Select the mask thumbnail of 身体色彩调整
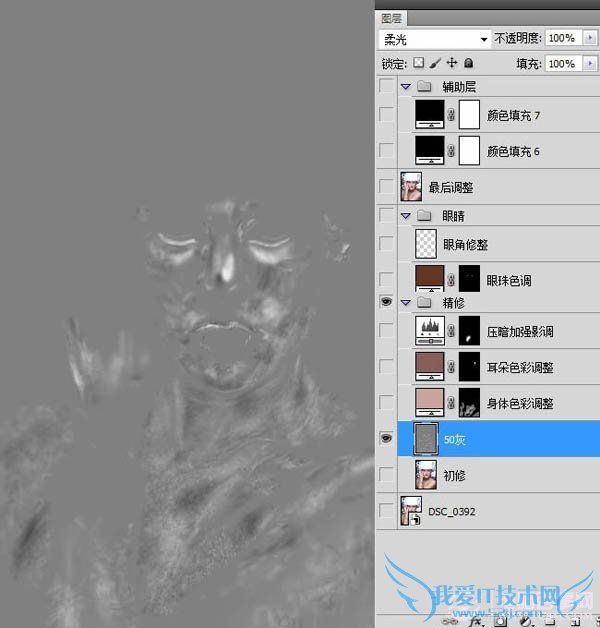 point(469,403)
